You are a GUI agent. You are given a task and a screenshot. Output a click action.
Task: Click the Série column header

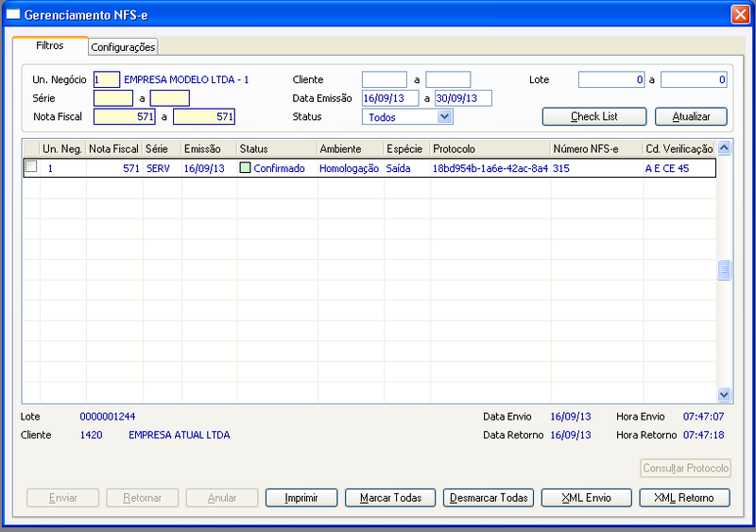tap(162, 149)
